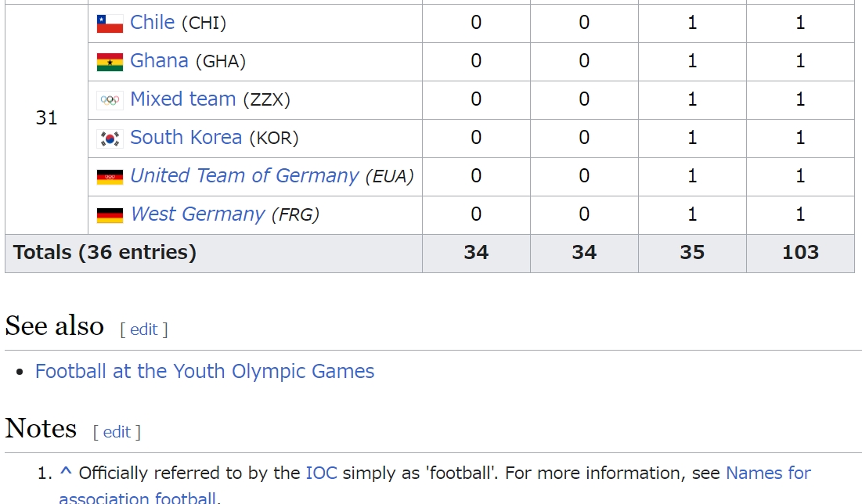This screenshot has width=862, height=504.
Task: Open the South Korea link
Action: [186, 138]
